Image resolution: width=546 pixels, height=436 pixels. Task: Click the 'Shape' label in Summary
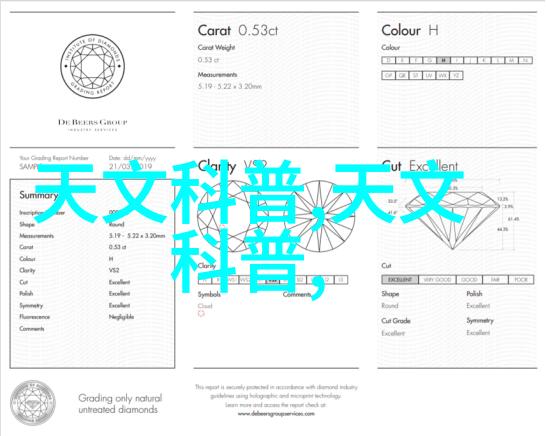click(27, 224)
